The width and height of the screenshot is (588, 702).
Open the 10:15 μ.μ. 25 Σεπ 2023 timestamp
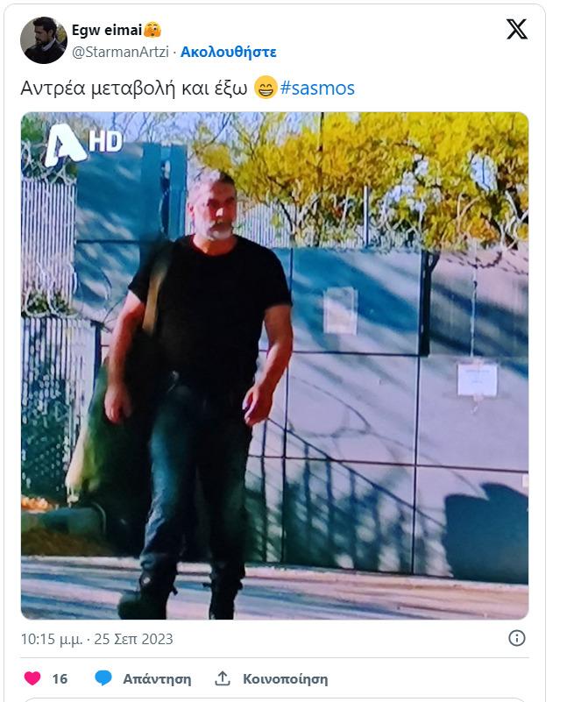point(96,639)
